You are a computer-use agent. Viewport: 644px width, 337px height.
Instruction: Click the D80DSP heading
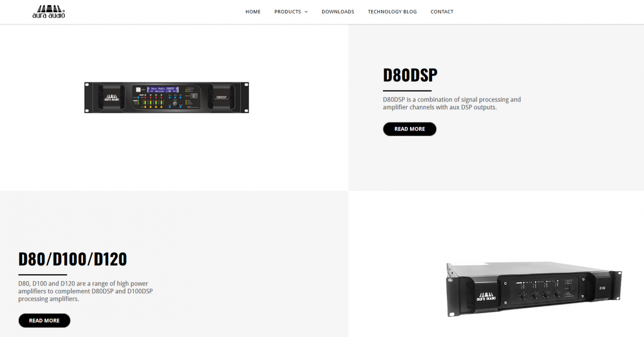coord(410,75)
